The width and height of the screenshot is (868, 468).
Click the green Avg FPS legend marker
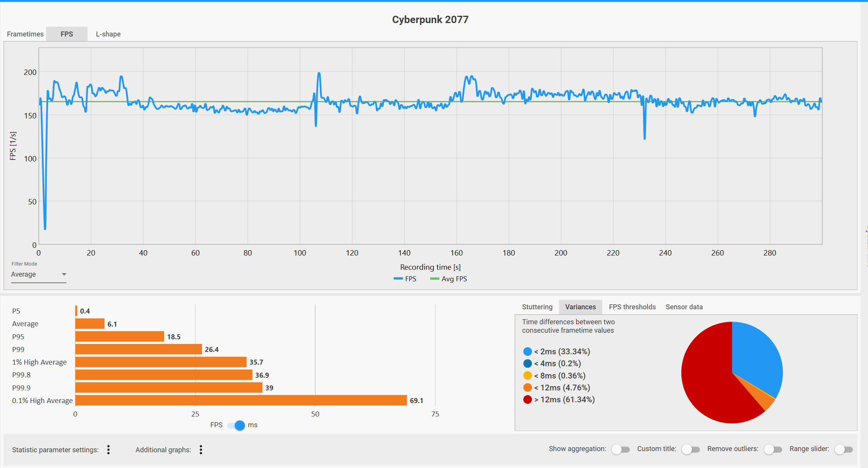pos(434,279)
